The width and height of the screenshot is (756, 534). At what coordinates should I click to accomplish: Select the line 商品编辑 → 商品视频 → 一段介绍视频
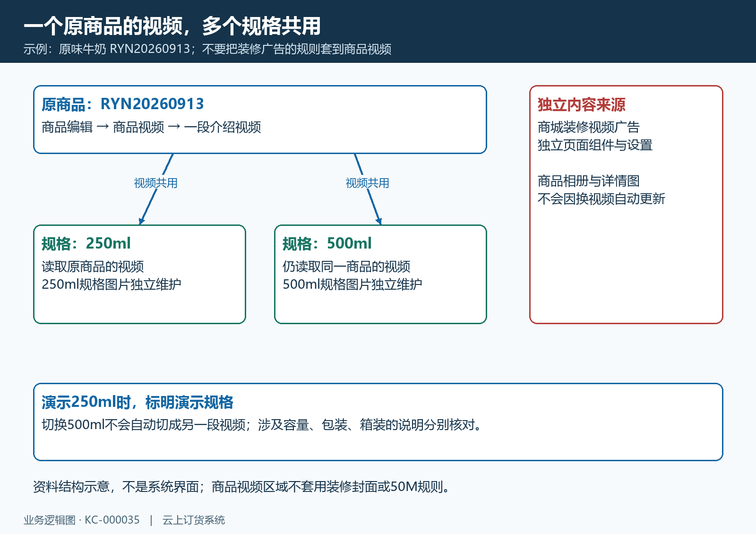pyautogui.click(x=151, y=127)
